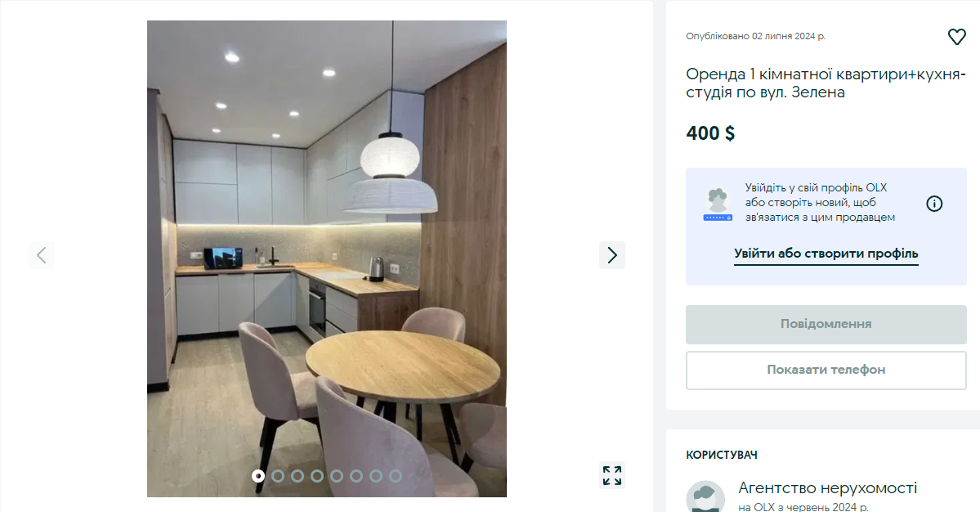Image resolution: width=980 pixels, height=512 pixels.
Task: Add listing to favorites with heart icon
Action: [956, 37]
